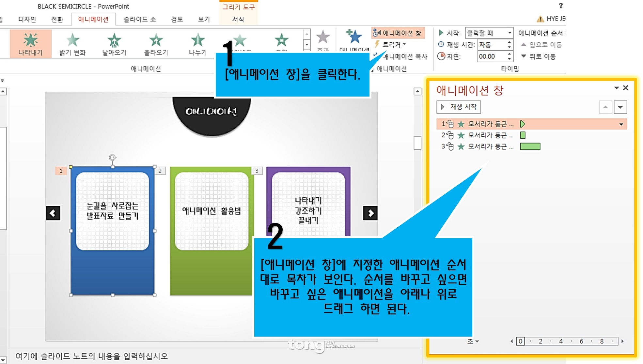Click the stepper arrows of the 지연 field
Image resolution: width=643 pixels, height=364 pixels.
pos(509,56)
